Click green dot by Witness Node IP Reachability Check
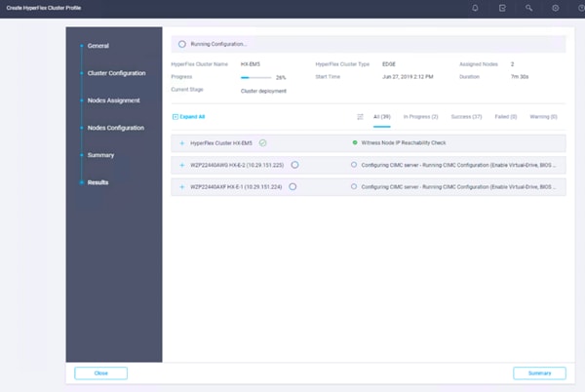Image resolution: width=585 pixels, height=392 pixels. [x=355, y=142]
